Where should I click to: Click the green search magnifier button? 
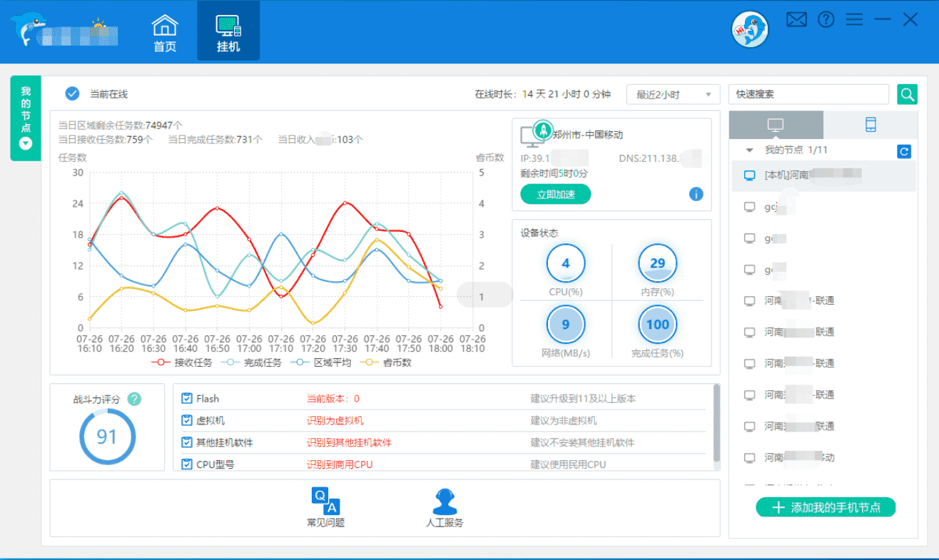[907, 94]
